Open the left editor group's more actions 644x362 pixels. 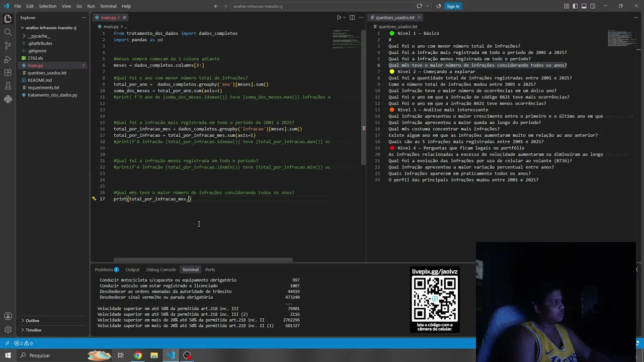360,18
